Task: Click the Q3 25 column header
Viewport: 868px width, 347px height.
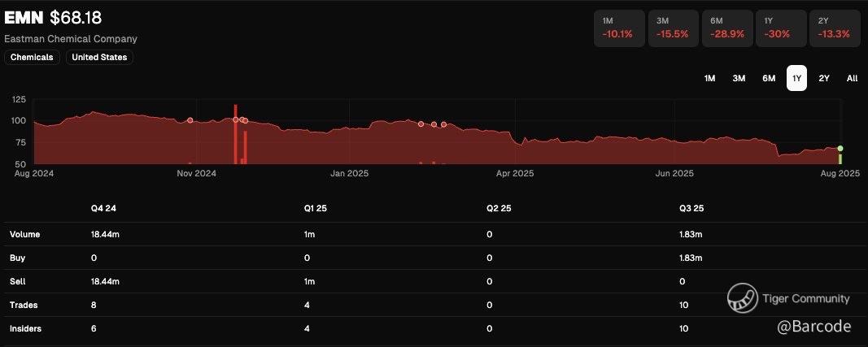Action: (691, 209)
